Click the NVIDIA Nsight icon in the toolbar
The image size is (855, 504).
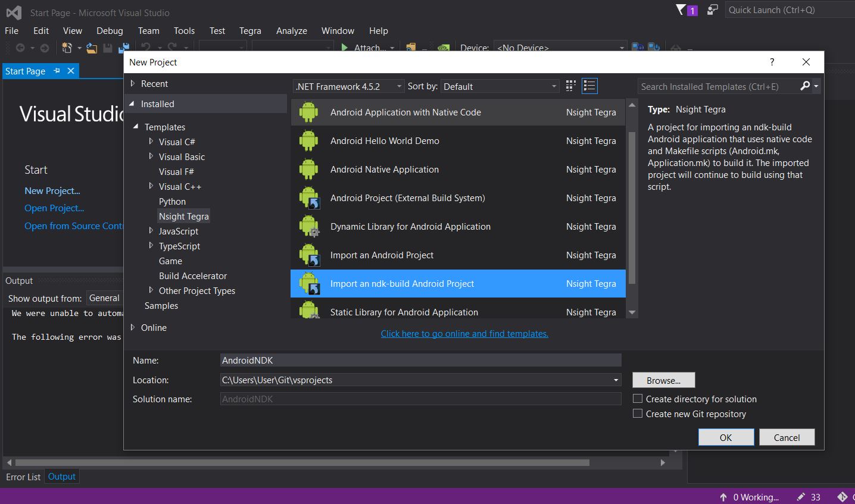pos(443,48)
